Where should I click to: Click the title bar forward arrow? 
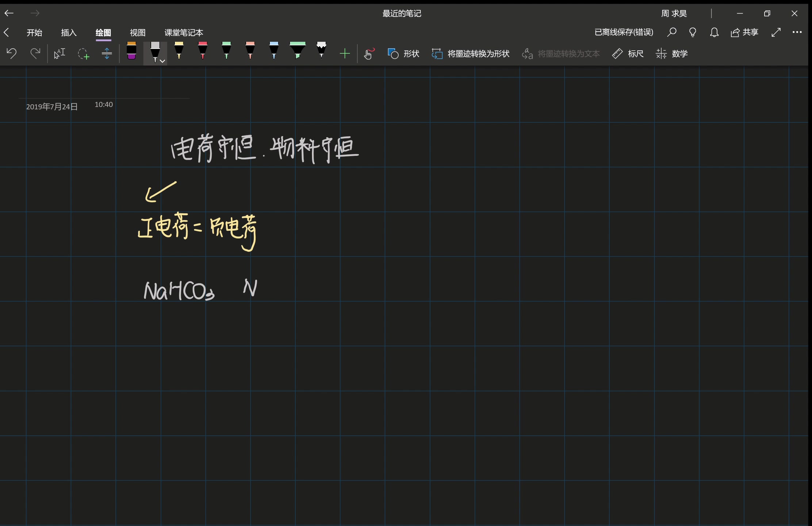coord(35,13)
